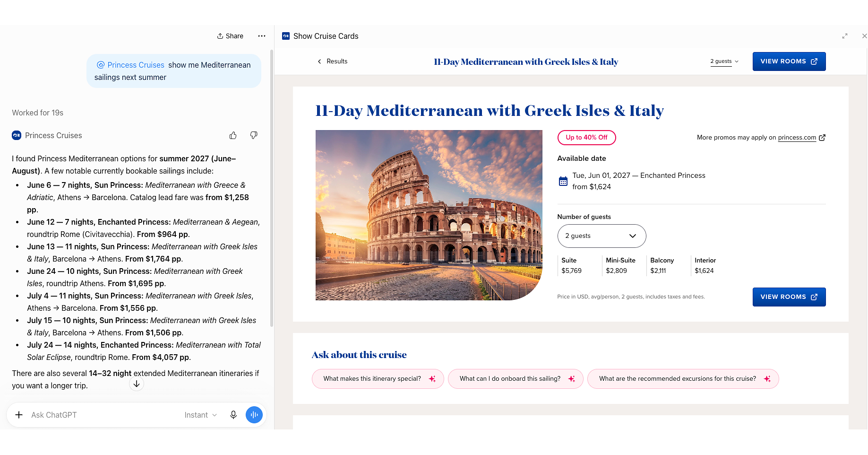The height and width of the screenshot is (455, 868).
Task: Ask what makes this itinerary special
Action: (x=378, y=379)
